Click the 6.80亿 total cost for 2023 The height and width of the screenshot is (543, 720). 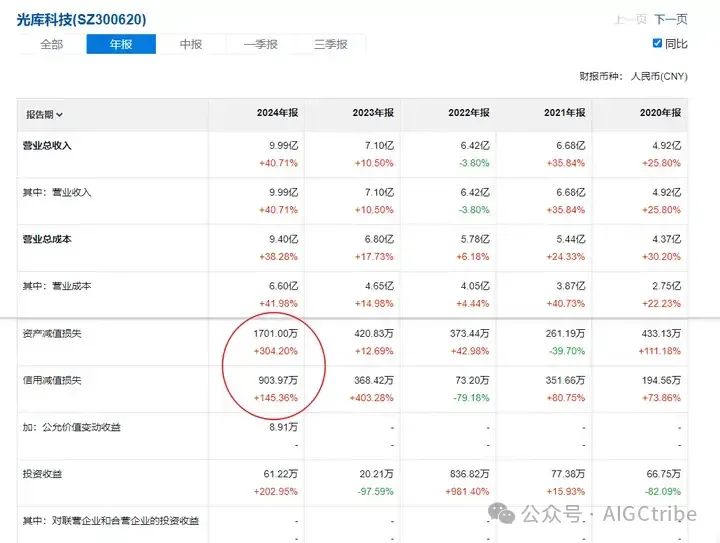click(x=379, y=240)
